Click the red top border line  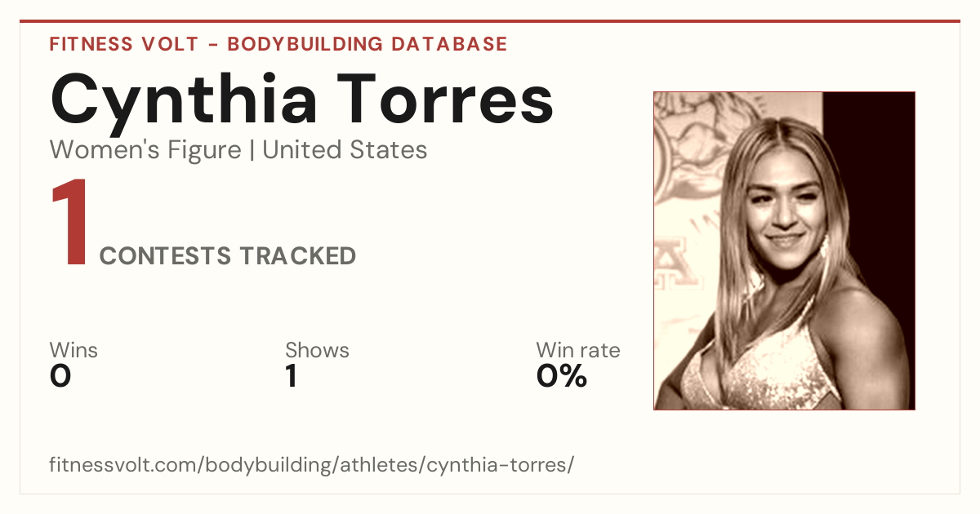click(490, 21)
